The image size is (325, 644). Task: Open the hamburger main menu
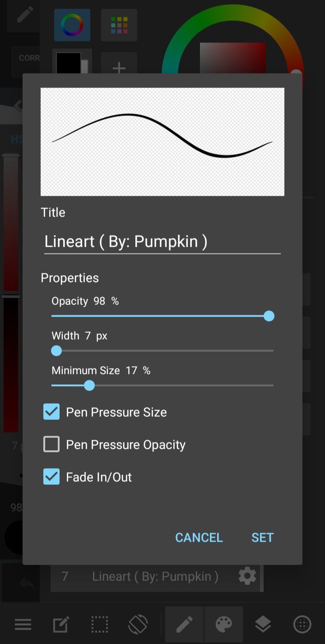23,625
